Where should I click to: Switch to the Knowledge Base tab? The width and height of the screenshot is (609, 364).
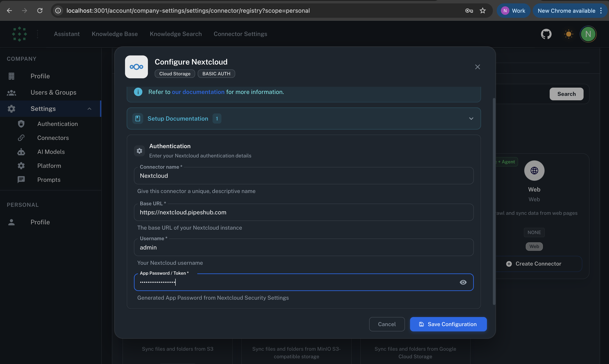pyautogui.click(x=114, y=34)
